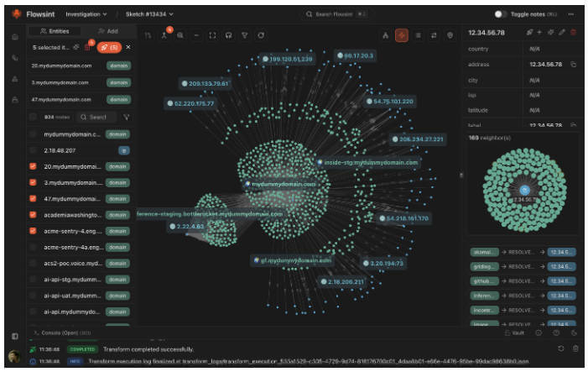Select the ai-api-stg.mydumm... list row
Viewport: 588px width, 372px height.
81,280
